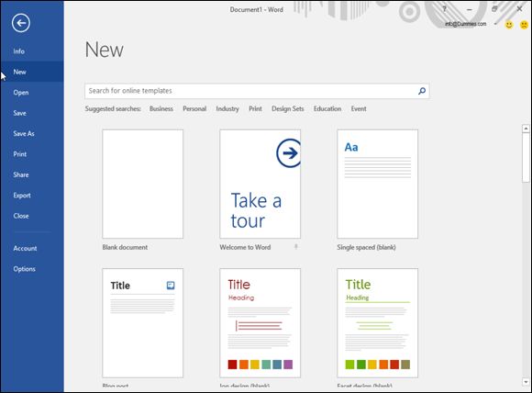Open the Account page
The height and width of the screenshot is (393, 532).
(32, 248)
